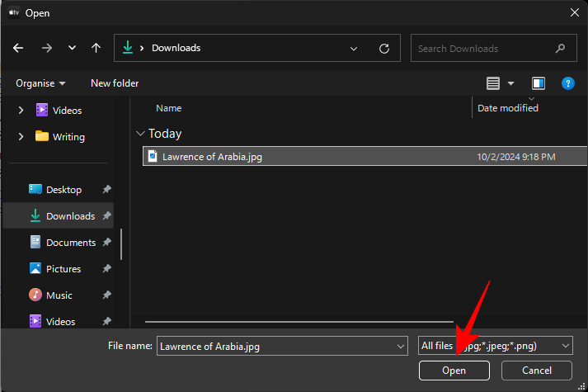Select the Lawrence of Arabia.jpg file

coord(212,156)
